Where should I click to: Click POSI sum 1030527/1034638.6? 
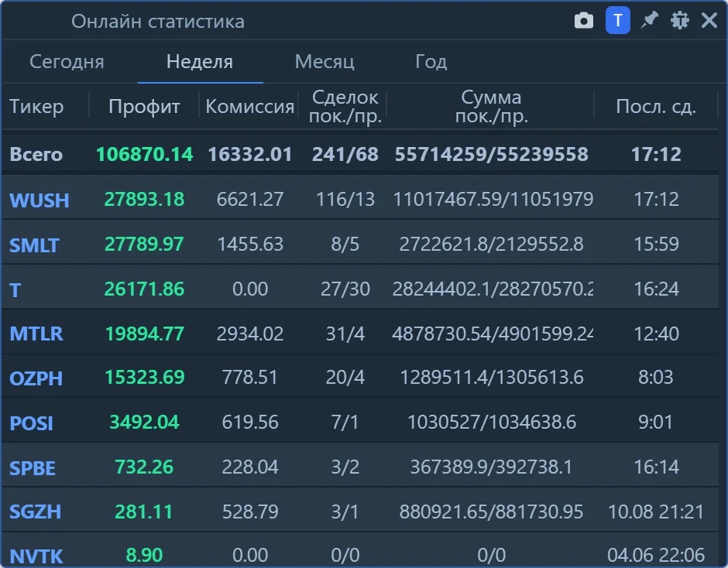[x=491, y=422]
